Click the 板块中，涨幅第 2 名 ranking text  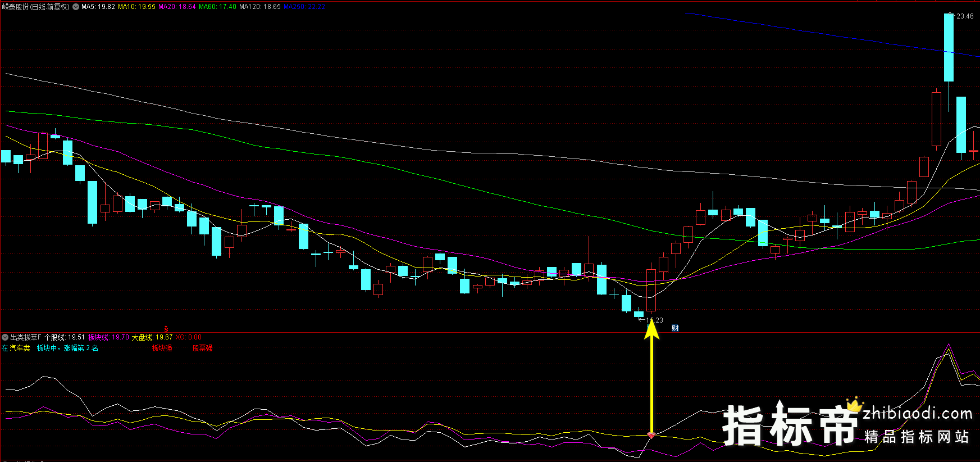[67, 348]
